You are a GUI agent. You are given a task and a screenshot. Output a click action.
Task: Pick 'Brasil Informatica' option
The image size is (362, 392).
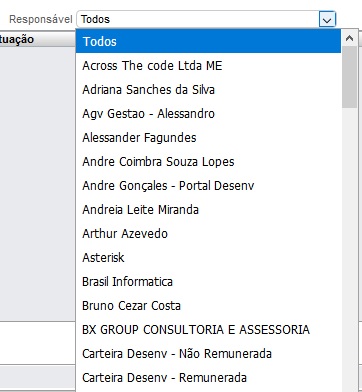208,281
